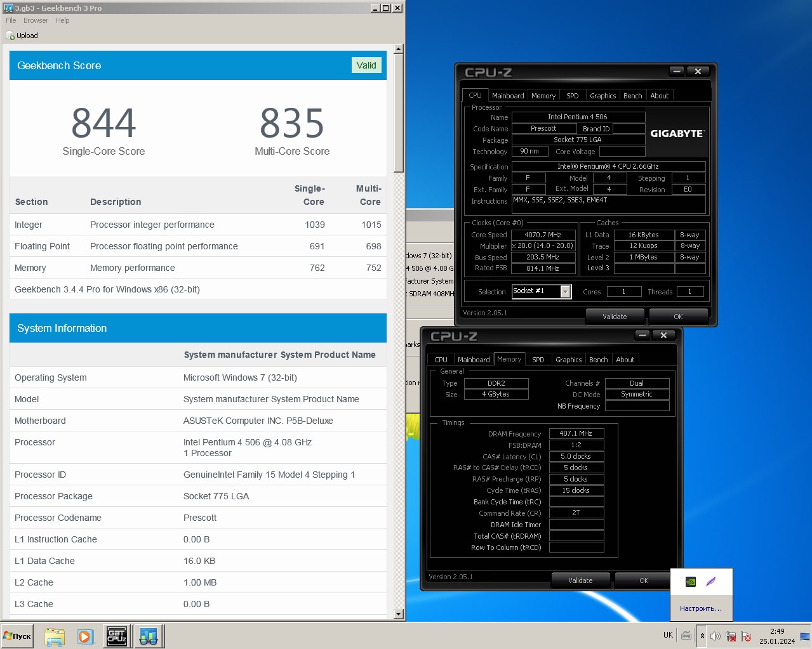Click the Geekbench scrollbar up arrow
The width and height of the screenshot is (812, 649).
pyautogui.click(x=399, y=49)
